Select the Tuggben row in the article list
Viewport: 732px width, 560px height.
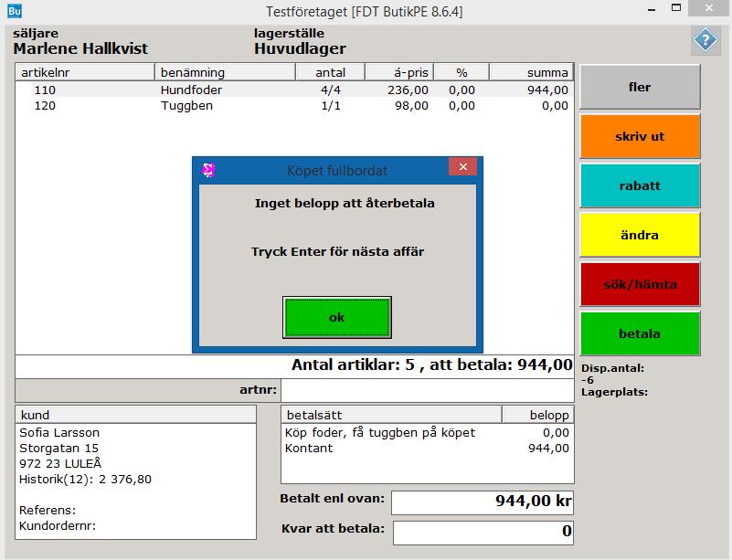click(x=294, y=105)
